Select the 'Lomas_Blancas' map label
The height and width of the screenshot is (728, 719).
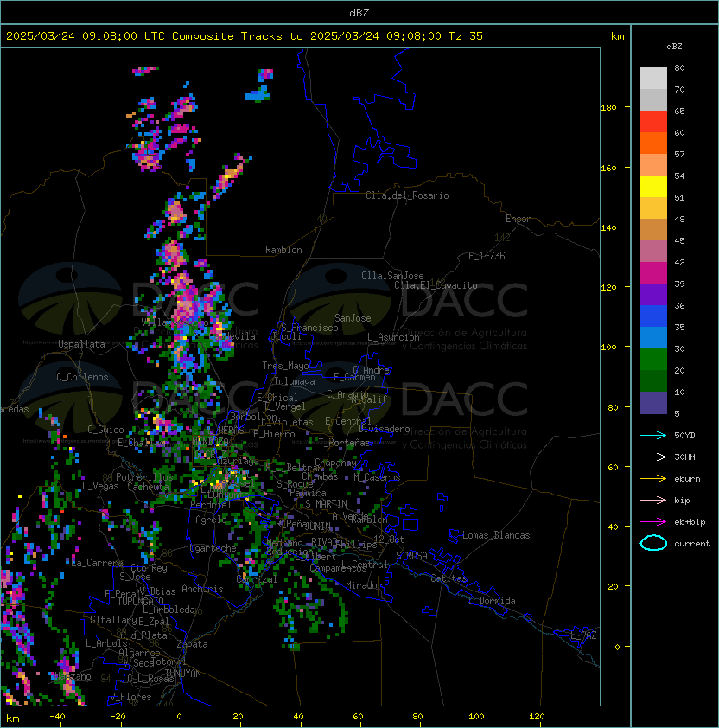coord(496,535)
